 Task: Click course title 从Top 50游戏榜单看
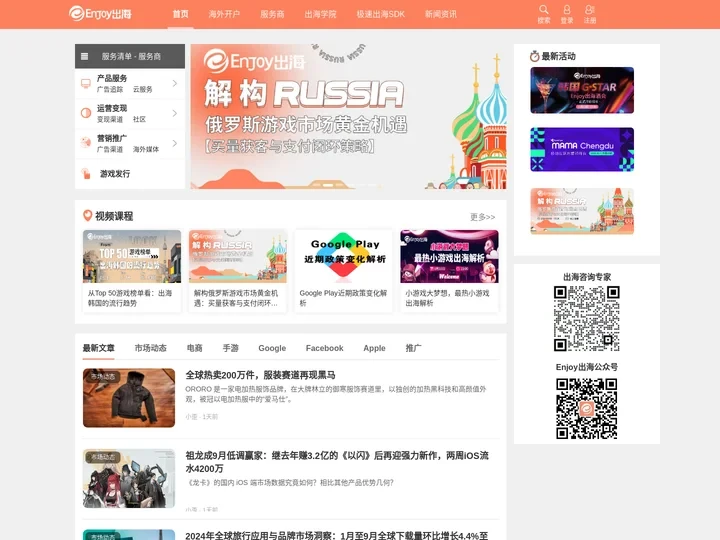point(130,298)
